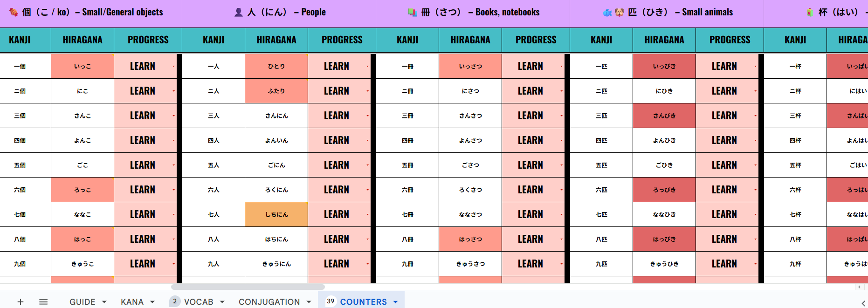
Task: Click the books icon beside 冊 header
Action: (x=413, y=13)
